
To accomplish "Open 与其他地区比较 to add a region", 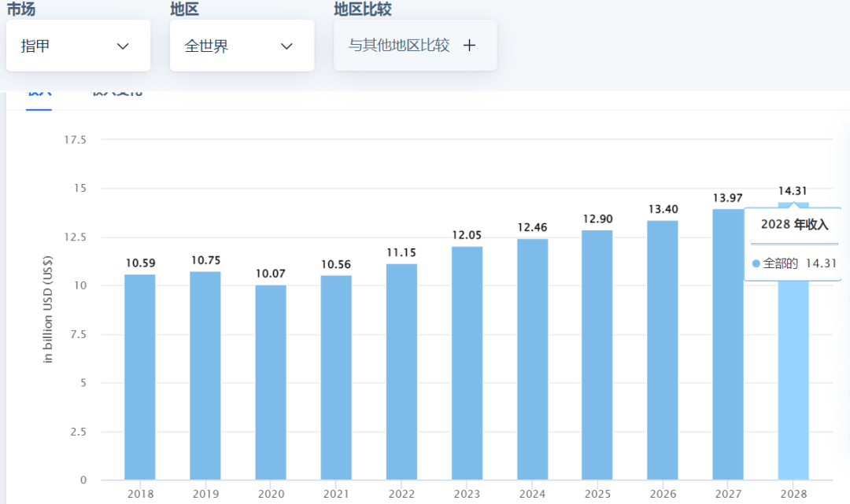I will (x=415, y=45).
